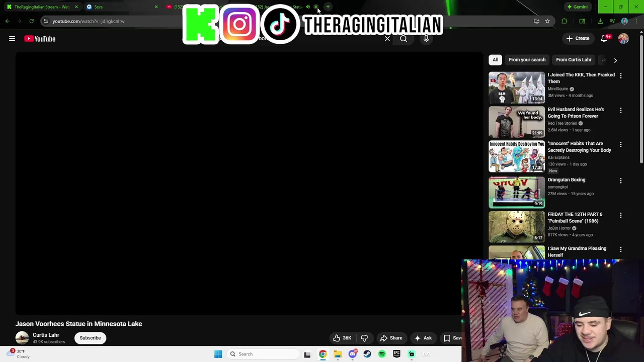Dislike the video with thumbs down

[364, 338]
